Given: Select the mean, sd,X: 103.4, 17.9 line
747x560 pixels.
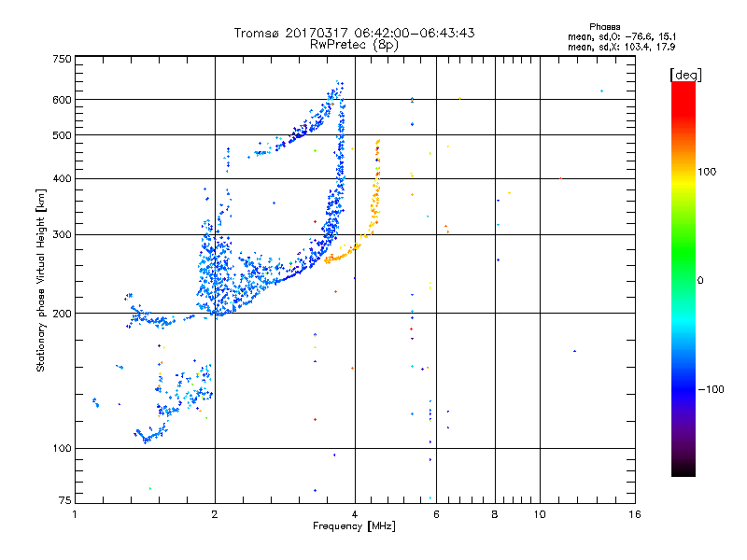Looking at the screenshot, I should tap(621, 47).
